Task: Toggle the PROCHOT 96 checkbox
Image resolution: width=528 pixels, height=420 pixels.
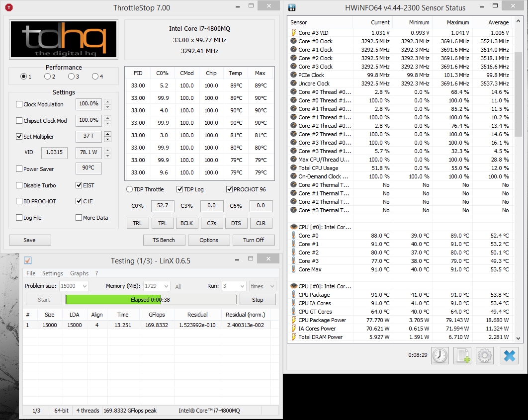Action: (229, 189)
